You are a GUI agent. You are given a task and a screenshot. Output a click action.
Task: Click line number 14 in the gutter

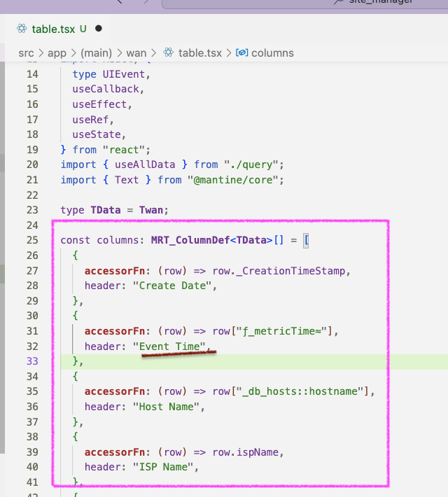pyautogui.click(x=32, y=74)
